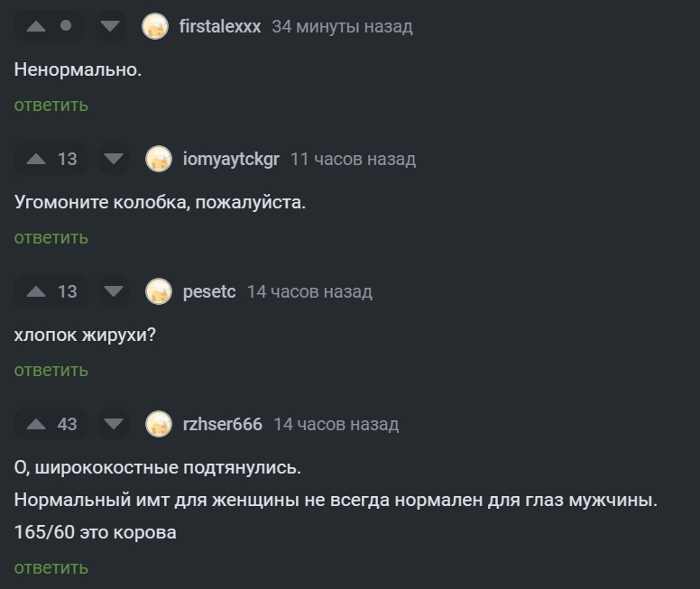This screenshot has height=589, width=700.
Task: Downvote iomyaytckgr's comment
Action: (x=114, y=160)
